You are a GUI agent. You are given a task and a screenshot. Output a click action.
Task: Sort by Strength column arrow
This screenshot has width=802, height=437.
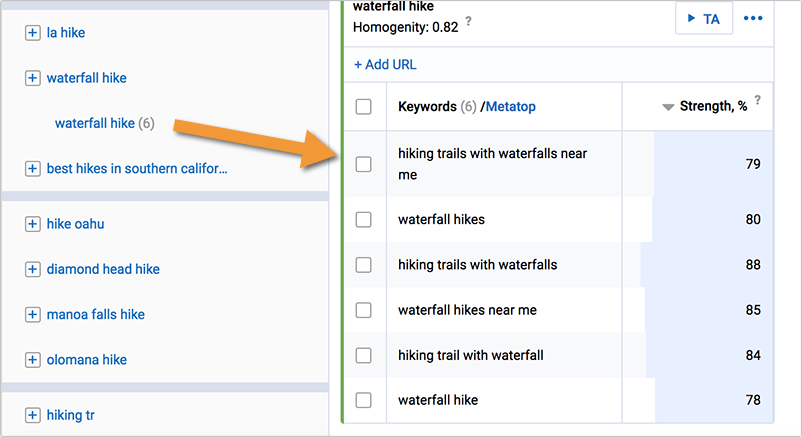(x=667, y=107)
